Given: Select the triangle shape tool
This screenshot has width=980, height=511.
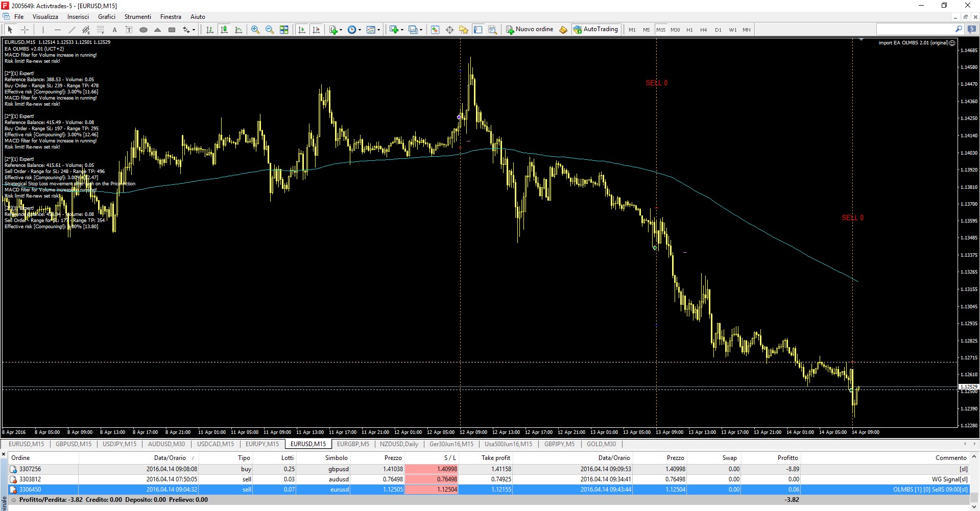Looking at the screenshot, I should (158, 30).
